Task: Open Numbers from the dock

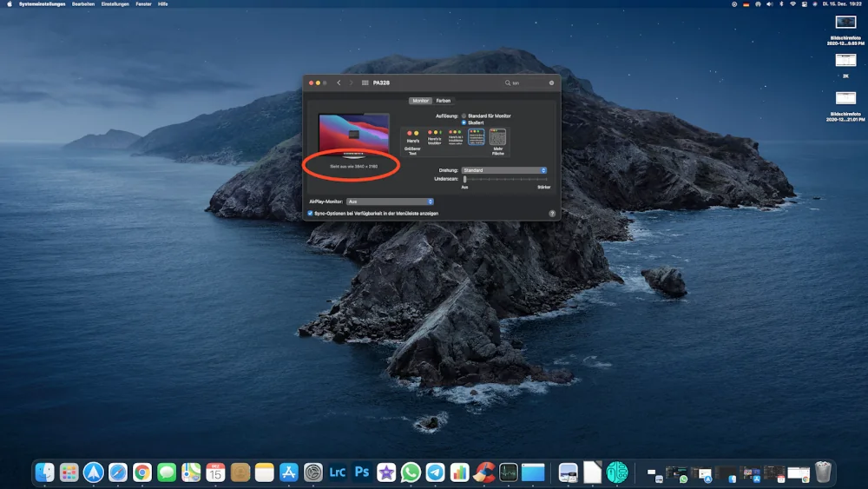Action: (x=459, y=472)
